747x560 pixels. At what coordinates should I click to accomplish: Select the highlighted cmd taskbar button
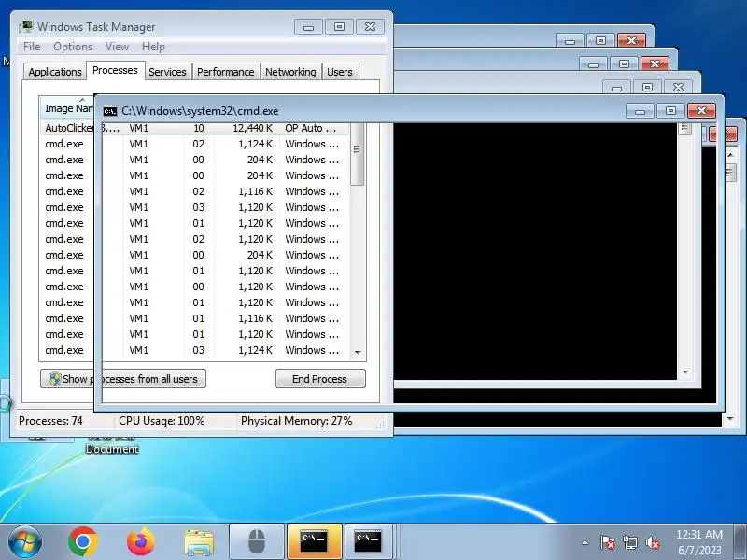click(314, 541)
